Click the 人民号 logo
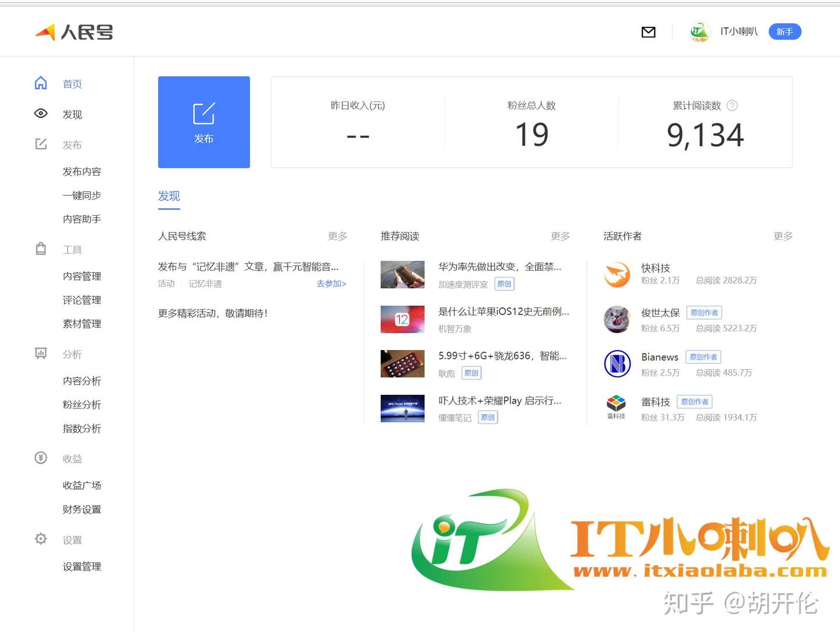The width and height of the screenshot is (840, 637). 74,32
